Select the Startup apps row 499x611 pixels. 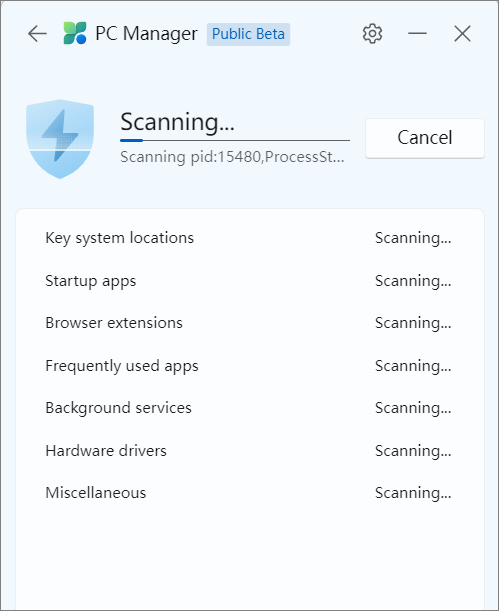[249, 281]
